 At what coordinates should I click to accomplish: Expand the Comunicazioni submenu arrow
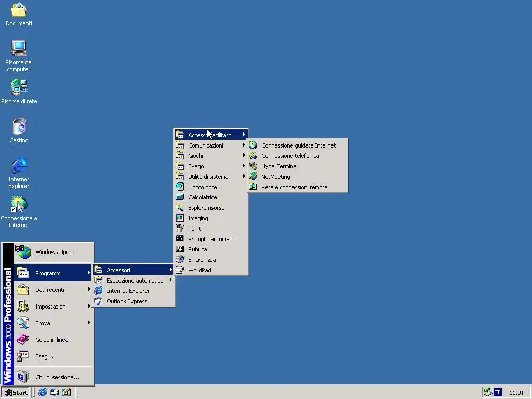[x=244, y=145]
